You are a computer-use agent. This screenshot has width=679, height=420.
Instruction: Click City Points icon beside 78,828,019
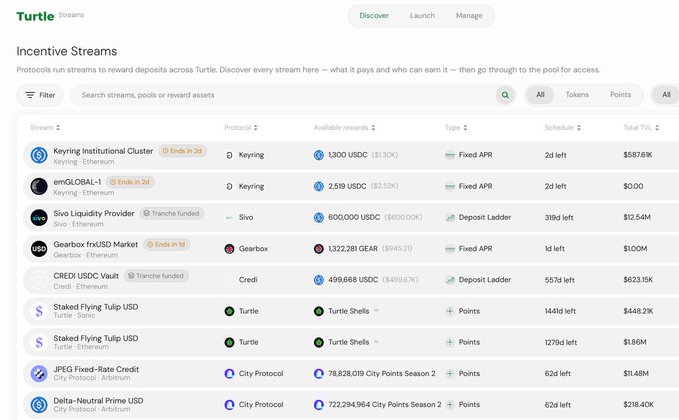point(319,373)
